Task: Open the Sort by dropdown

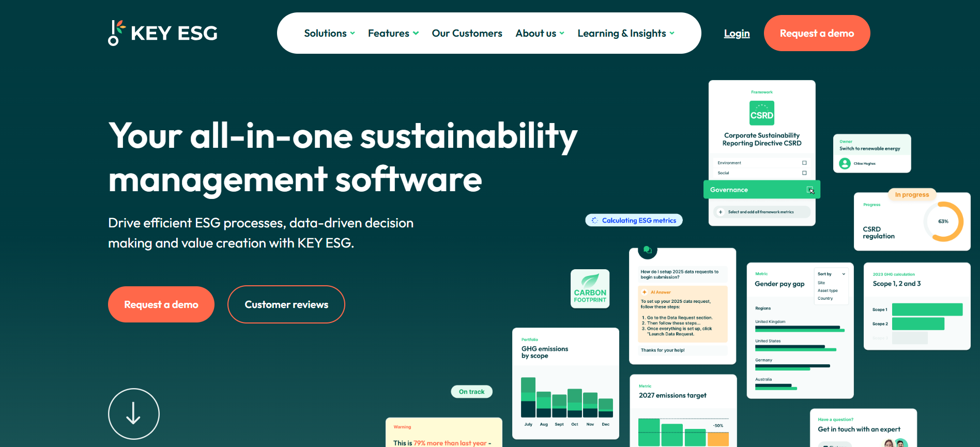Action: pos(831,274)
